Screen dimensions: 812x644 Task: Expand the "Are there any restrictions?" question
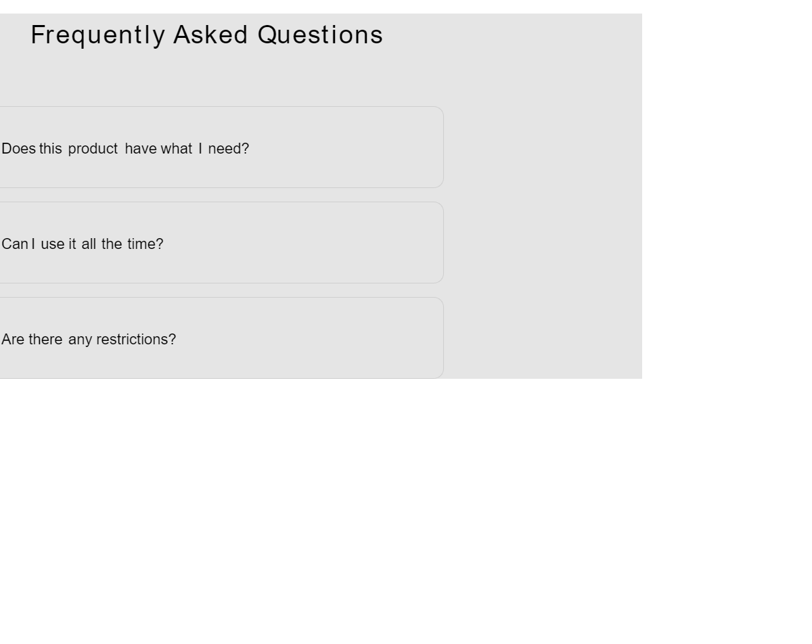coord(89,340)
